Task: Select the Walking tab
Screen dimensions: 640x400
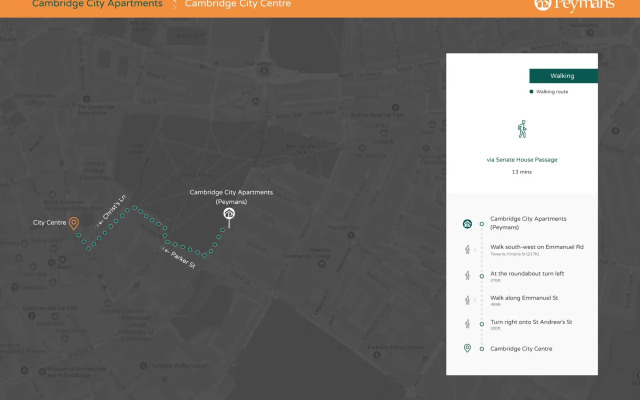Action: tap(563, 76)
